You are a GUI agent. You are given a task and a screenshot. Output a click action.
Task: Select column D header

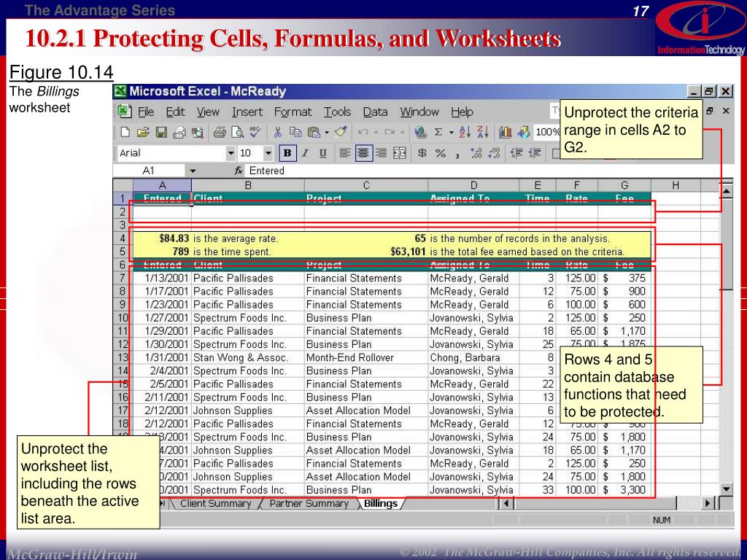pos(473,185)
